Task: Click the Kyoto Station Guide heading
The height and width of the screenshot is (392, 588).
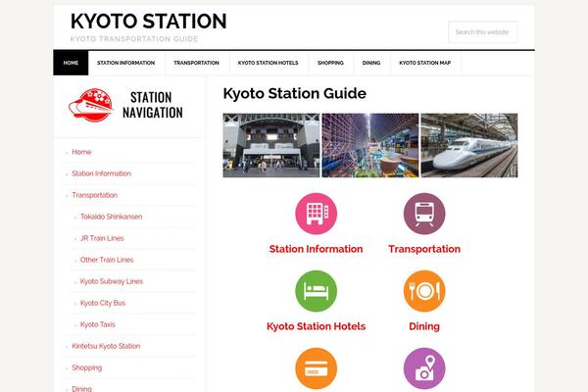Action: point(294,93)
